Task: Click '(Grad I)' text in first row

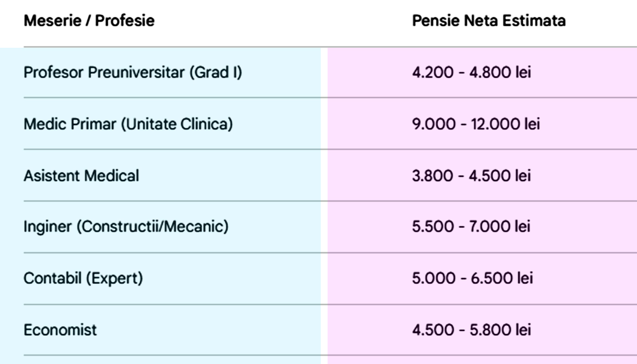Action: (215, 72)
